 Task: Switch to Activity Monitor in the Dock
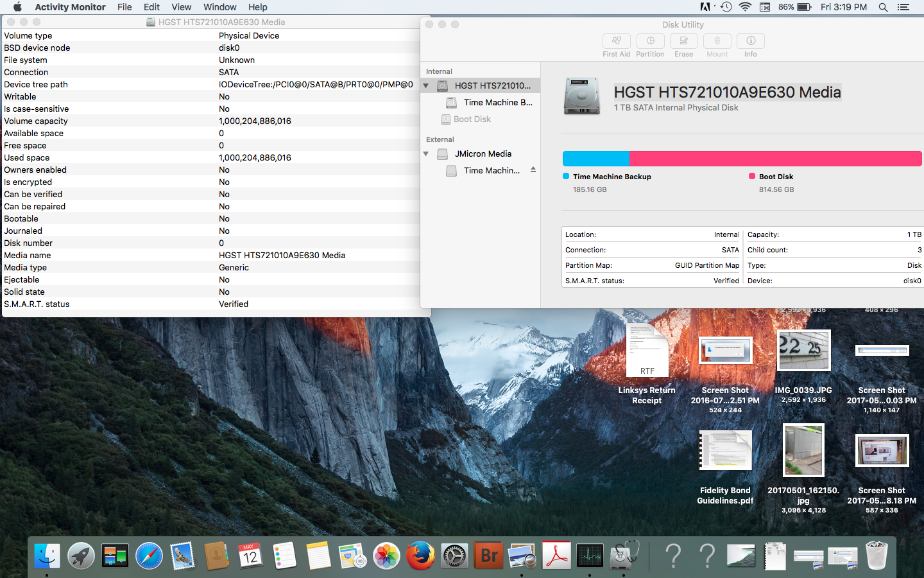point(590,556)
